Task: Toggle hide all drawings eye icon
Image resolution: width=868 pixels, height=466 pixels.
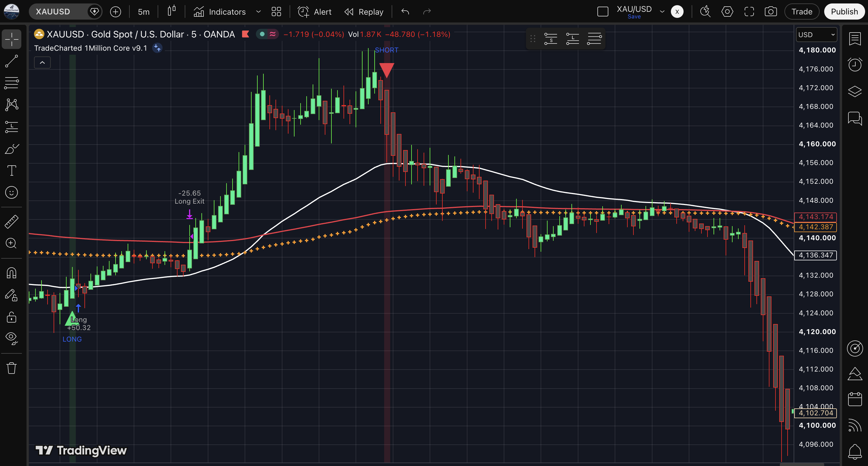Action: (x=12, y=338)
